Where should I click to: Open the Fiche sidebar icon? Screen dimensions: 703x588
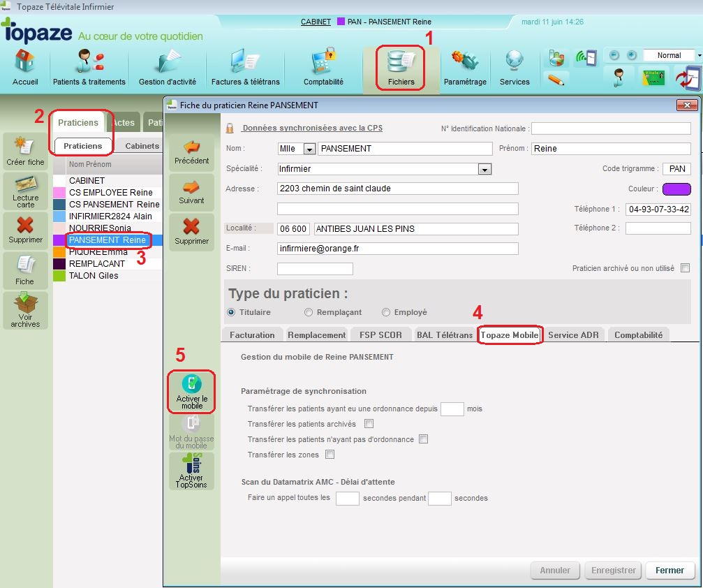[25, 270]
